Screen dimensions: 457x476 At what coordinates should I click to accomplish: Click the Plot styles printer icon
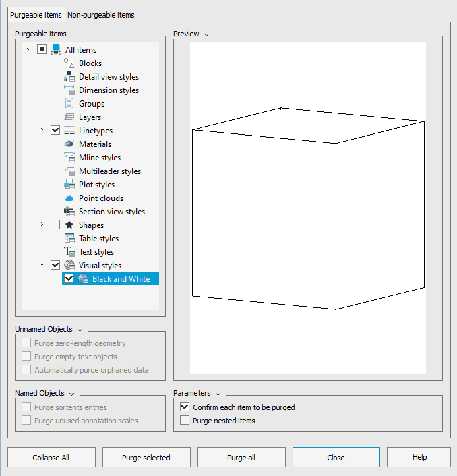click(x=69, y=185)
